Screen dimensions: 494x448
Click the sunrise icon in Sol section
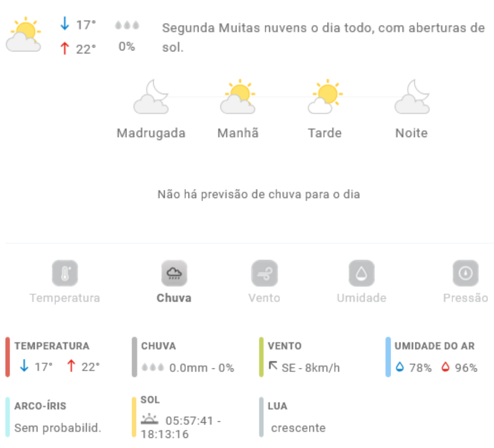pos(149,419)
